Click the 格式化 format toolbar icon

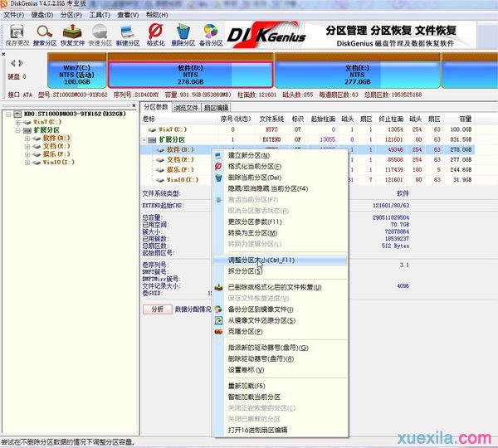(156, 35)
